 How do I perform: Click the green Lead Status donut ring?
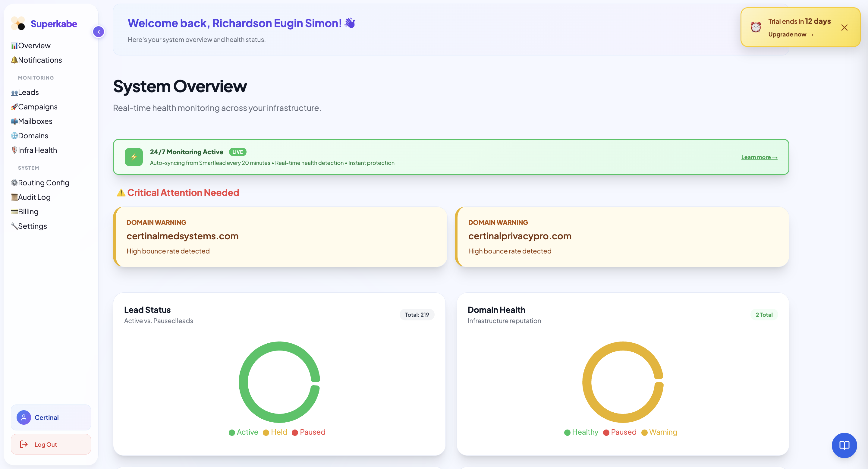(x=243, y=382)
